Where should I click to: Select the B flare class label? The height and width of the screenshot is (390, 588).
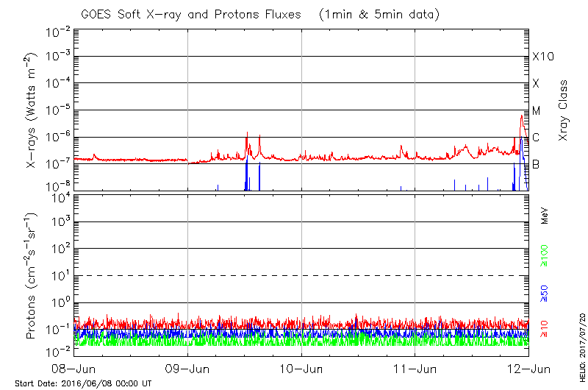point(537,164)
